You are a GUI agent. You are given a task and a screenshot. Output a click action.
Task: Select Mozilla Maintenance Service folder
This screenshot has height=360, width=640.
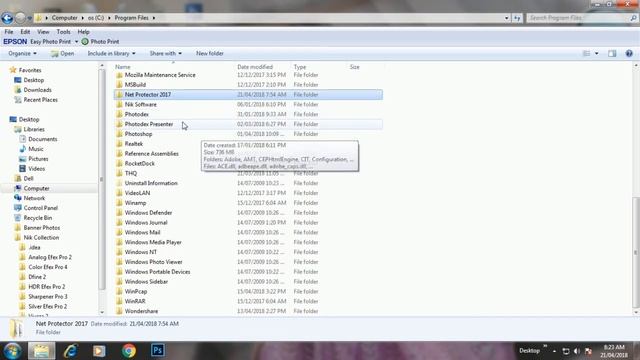[x=160, y=75]
